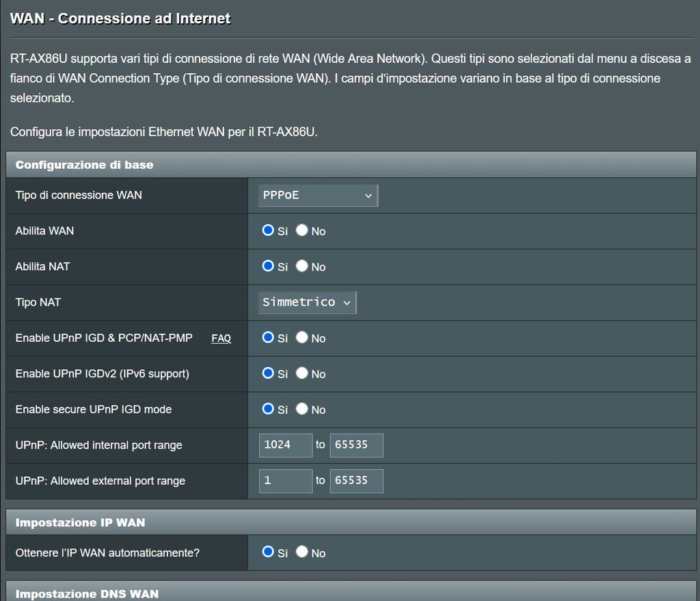This screenshot has height=601, width=700.
Task: Click internal port range end field 65535
Action: [x=356, y=445]
